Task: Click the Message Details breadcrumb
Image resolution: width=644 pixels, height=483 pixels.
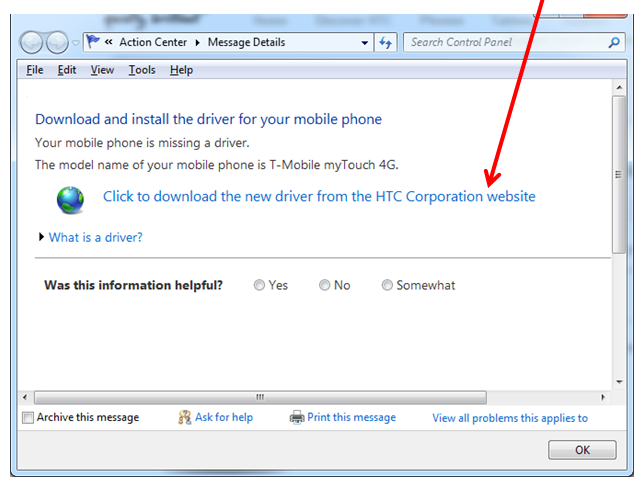Action: point(246,42)
